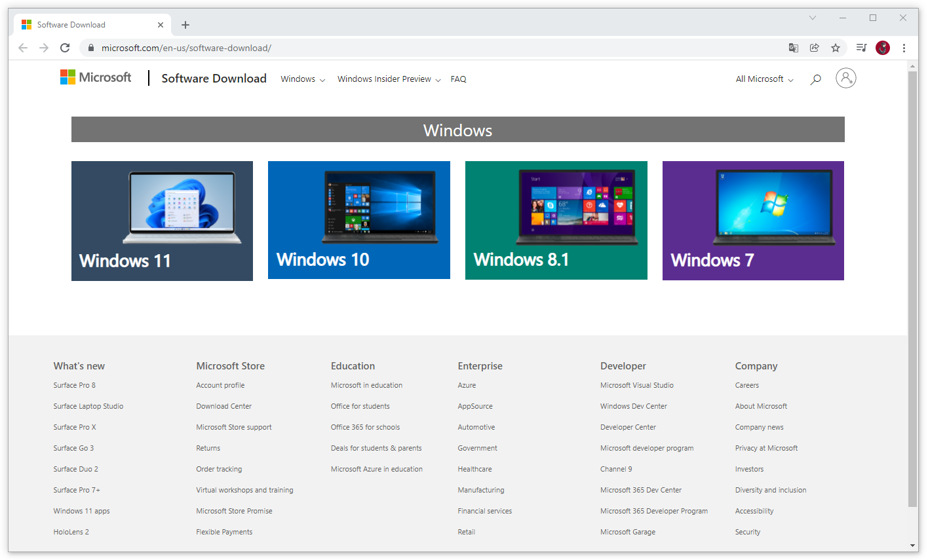Open a new browser tab
The image size is (928, 560).
coord(185,25)
